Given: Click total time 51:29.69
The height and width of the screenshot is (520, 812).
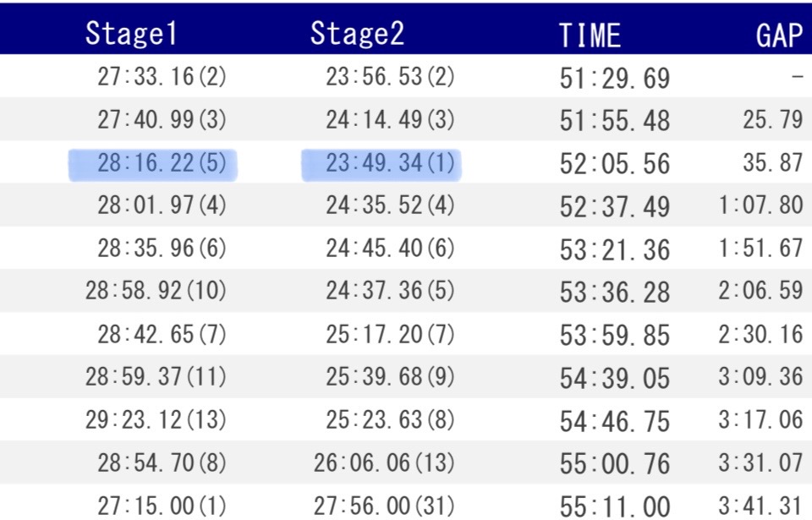Looking at the screenshot, I should click(x=614, y=78).
